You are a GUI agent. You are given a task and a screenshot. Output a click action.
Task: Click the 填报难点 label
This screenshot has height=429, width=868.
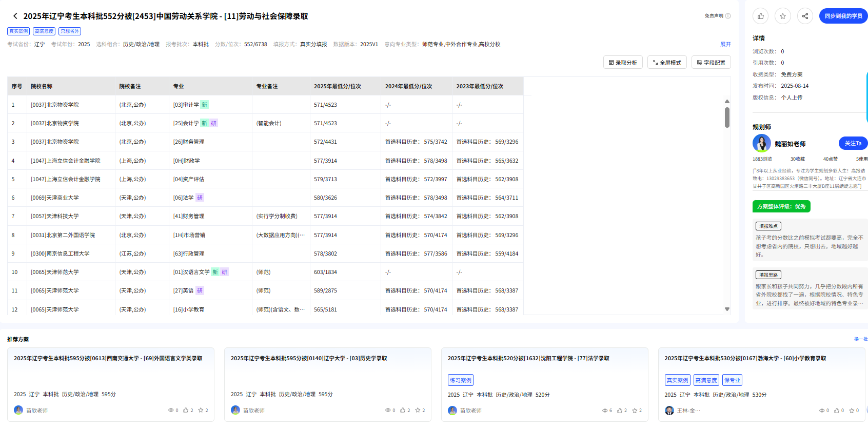pos(768,226)
